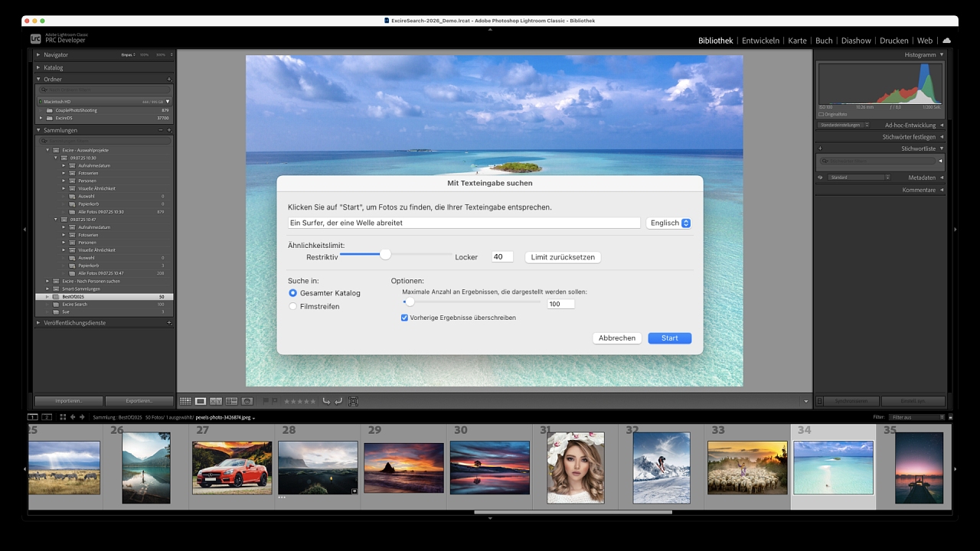Screen dimensions: 980x551
Task: Select the Gesamter Katalog radio button
Action: [292, 293]
